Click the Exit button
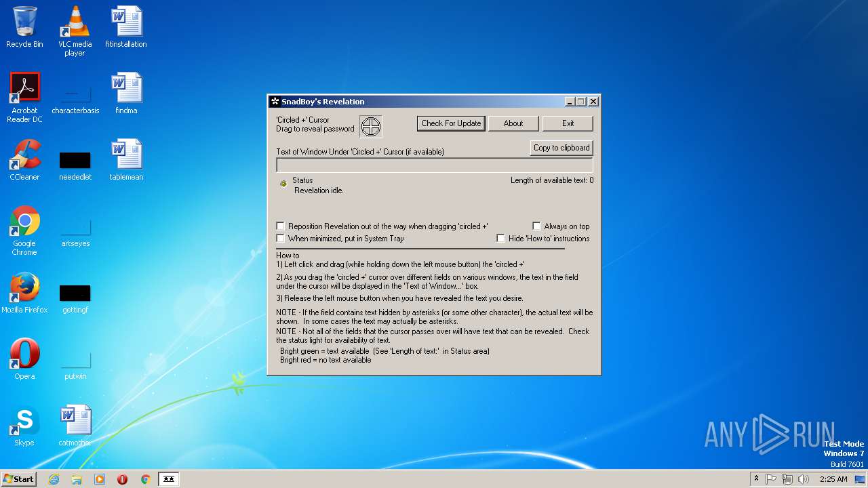This screenshot has height=488, width=868. [568, 123]
